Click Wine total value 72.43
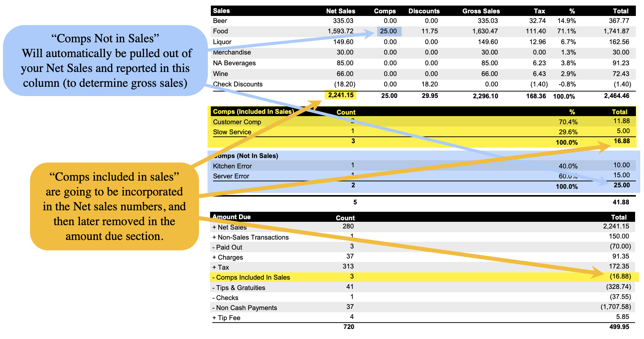The image size is (644, 339). (x=621, y=74)
